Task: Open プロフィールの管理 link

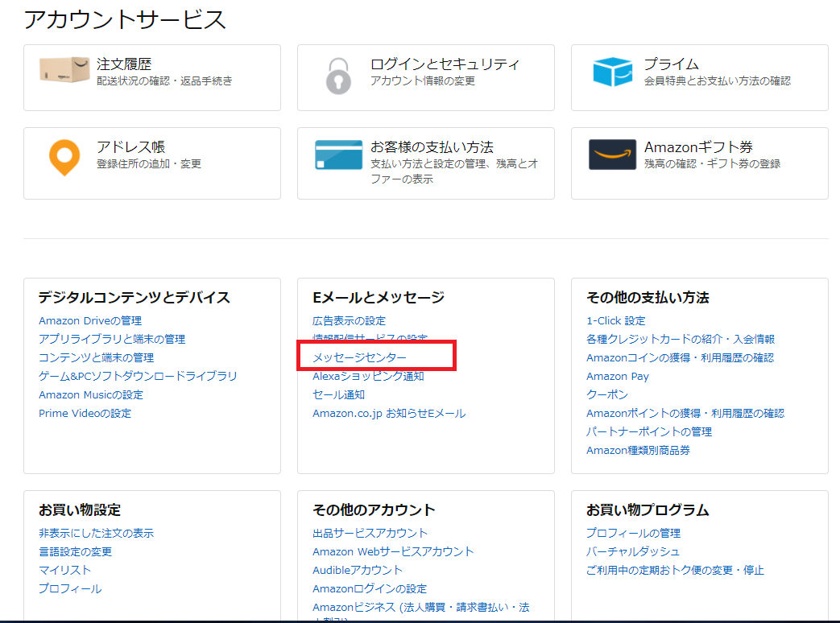Action: 633,533
